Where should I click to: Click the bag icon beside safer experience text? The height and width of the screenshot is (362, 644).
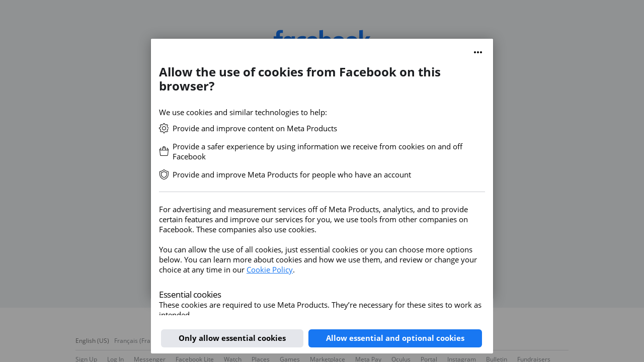pos(164,151)
